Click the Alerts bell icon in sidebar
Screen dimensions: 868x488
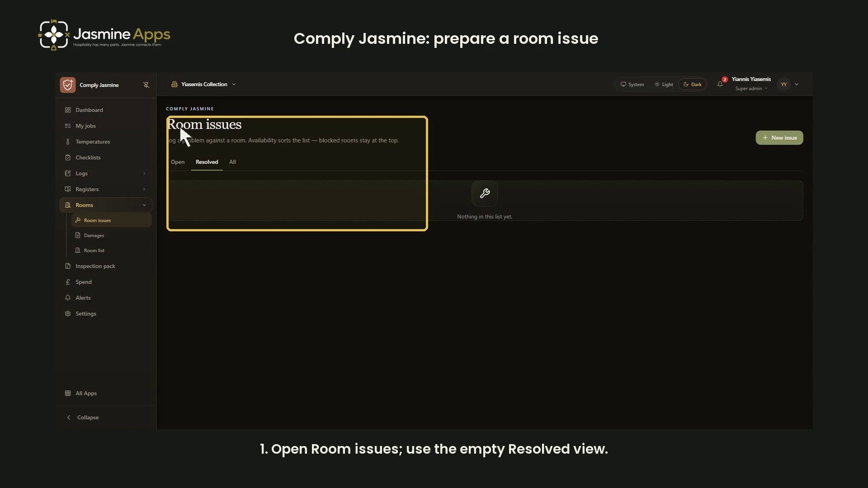coord(68,298)
